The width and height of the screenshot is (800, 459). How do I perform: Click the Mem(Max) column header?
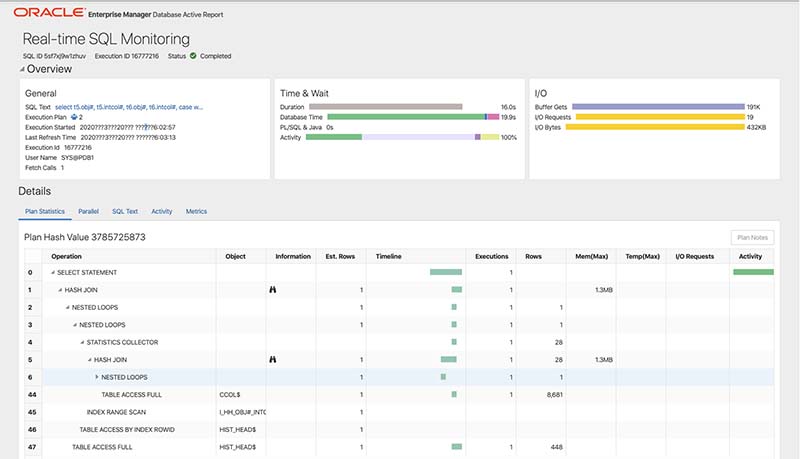(592, 256)
